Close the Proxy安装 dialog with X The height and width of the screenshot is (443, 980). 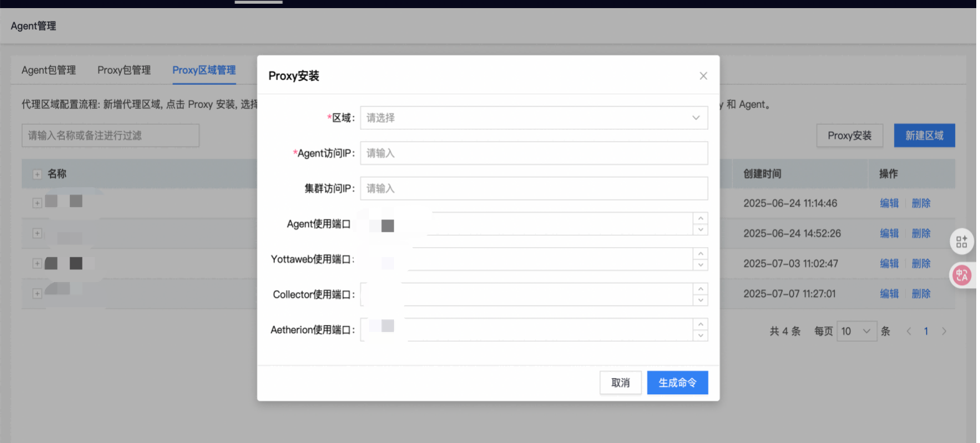703,76
